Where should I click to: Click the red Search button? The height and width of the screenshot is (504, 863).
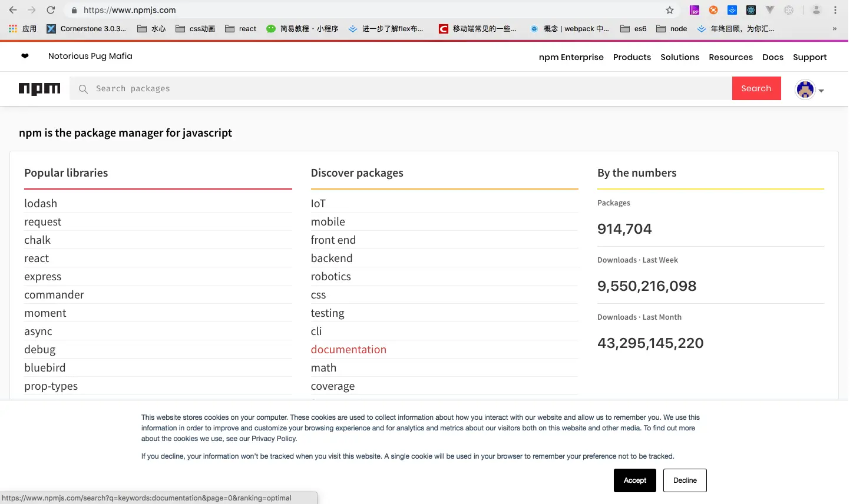click(756, 88)
